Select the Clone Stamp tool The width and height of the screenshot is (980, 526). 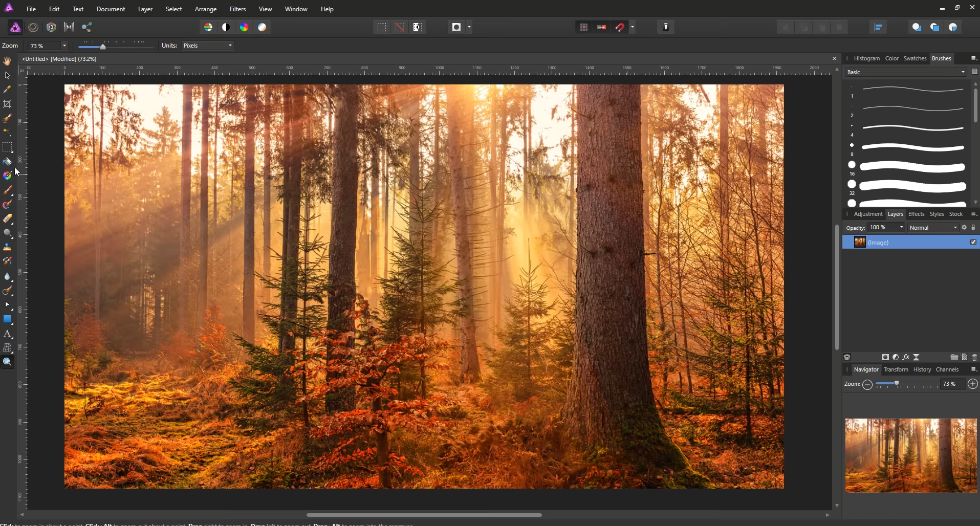(x=7, y=247)
